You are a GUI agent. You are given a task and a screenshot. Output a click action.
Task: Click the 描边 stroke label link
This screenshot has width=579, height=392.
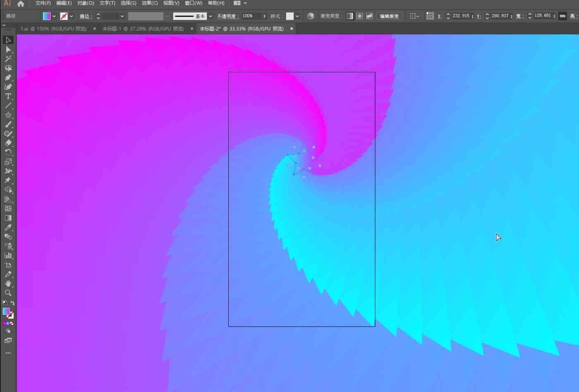pyautogui.click(x=85, y=16)
